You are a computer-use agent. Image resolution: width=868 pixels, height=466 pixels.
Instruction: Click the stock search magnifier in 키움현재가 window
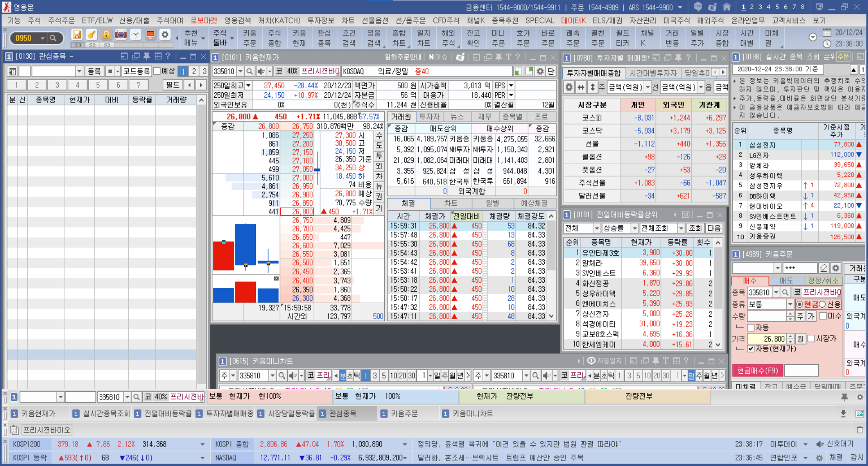pyautogui.click(x=250, y=71)
